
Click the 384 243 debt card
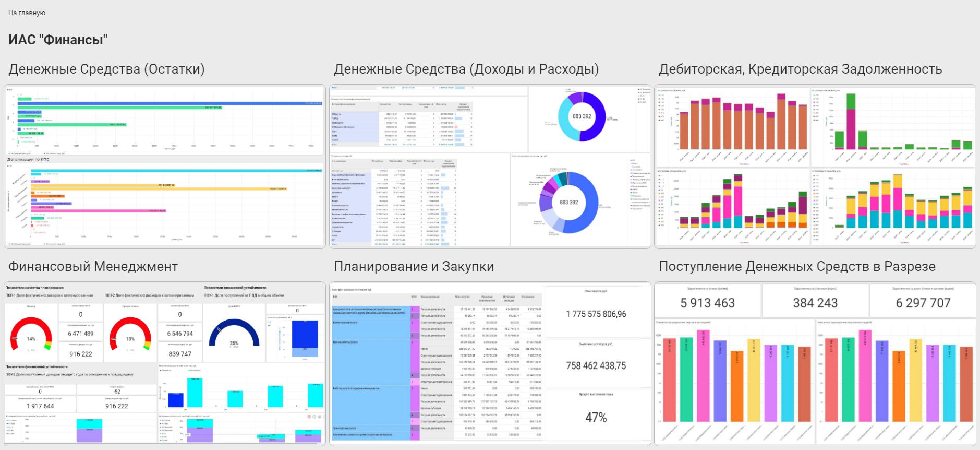[815, 303]
